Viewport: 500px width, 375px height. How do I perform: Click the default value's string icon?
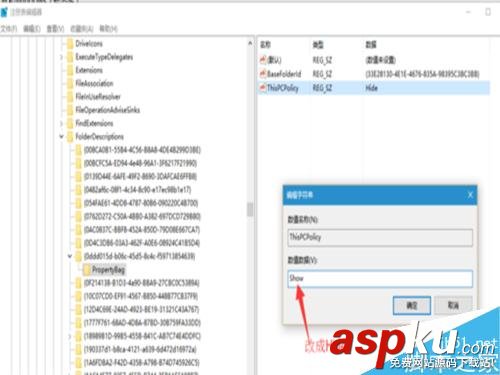pos(263,60)
